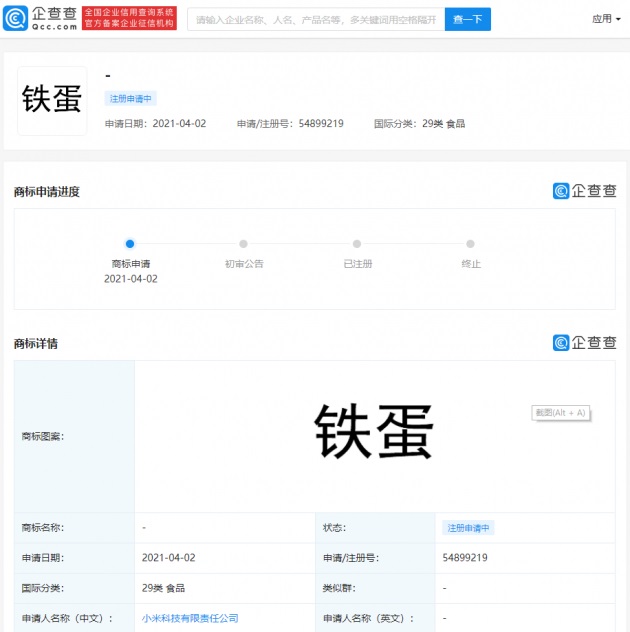Click the 商标详情 section heading
This screenshot has width=630, height=632.
(36, 343)
